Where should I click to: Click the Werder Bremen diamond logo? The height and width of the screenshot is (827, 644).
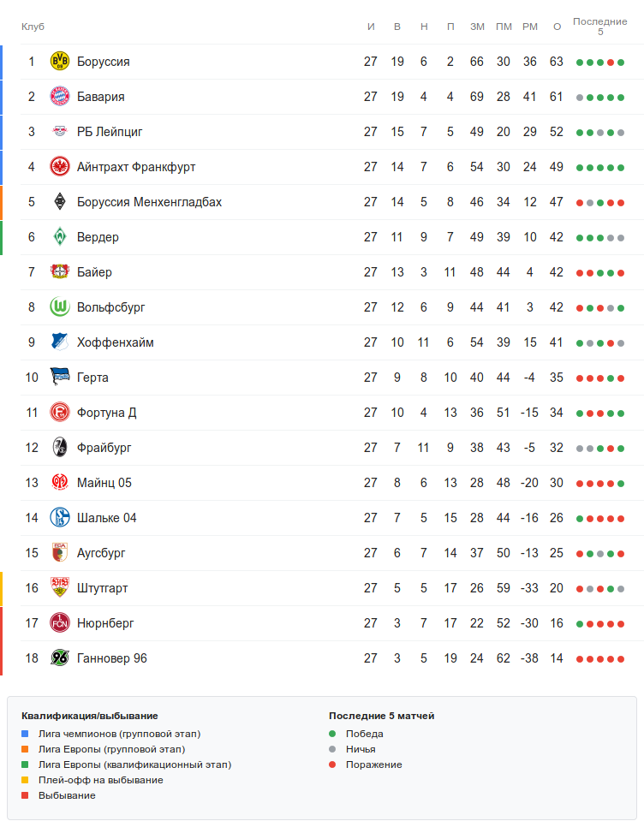(59, 237)
